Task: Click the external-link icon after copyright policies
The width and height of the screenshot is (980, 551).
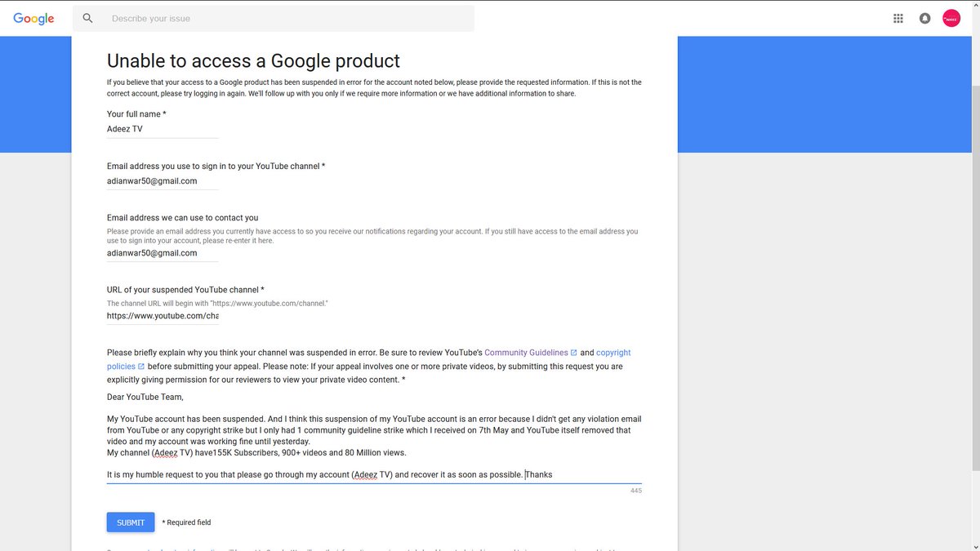Action: pos(141,367)
